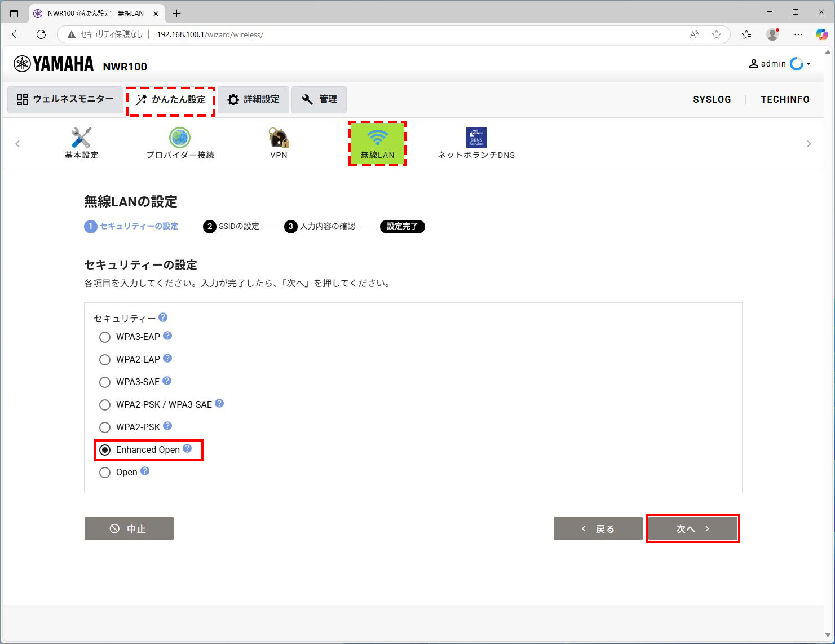This screenshot has width=835, height=644.
Task: Click help icon next to セキュリティー label
Action: tap(163, 317)
